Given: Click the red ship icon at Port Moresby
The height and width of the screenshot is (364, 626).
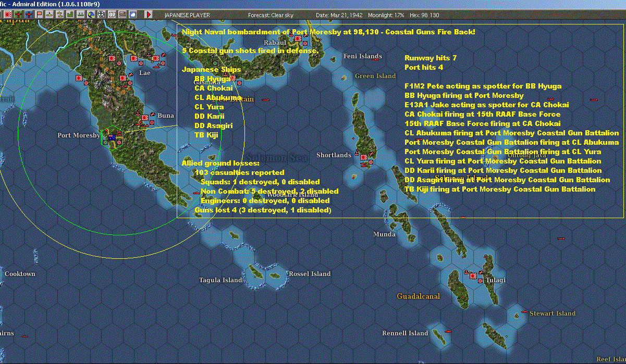Looking at the screenshot, I should click(x=119, y=133).
